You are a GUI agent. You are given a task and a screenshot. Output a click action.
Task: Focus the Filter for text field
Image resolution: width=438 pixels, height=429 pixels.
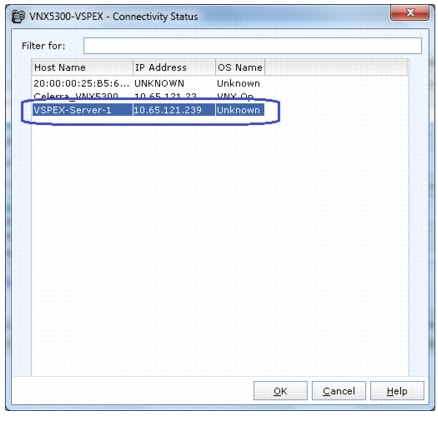tap(252, 46)
